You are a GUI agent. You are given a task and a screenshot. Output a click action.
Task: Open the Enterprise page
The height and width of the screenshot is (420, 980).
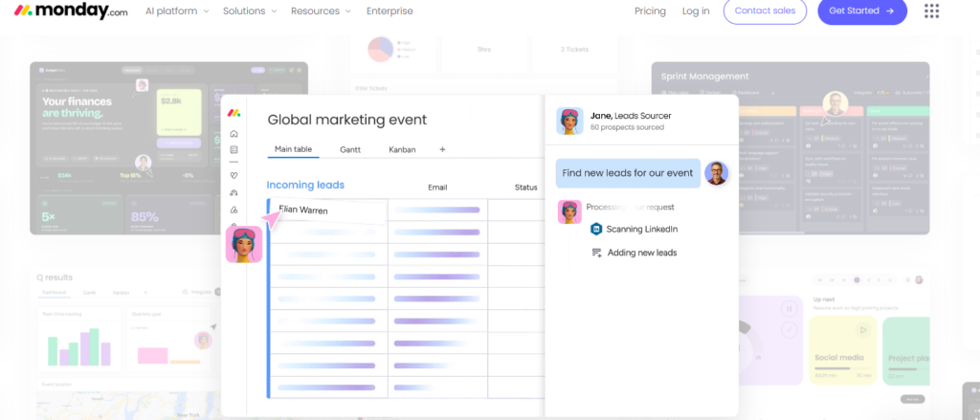click(x=390, y=11)
